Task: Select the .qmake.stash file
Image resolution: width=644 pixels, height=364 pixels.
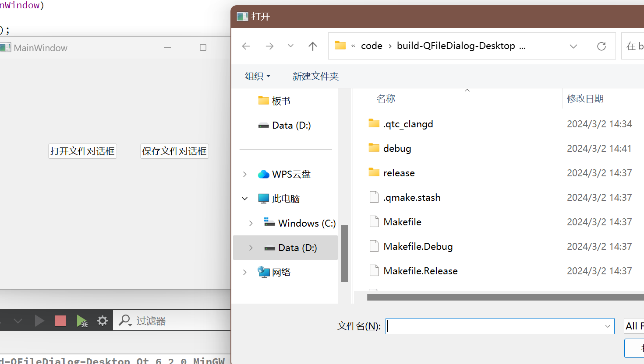Action: point(412,197)
